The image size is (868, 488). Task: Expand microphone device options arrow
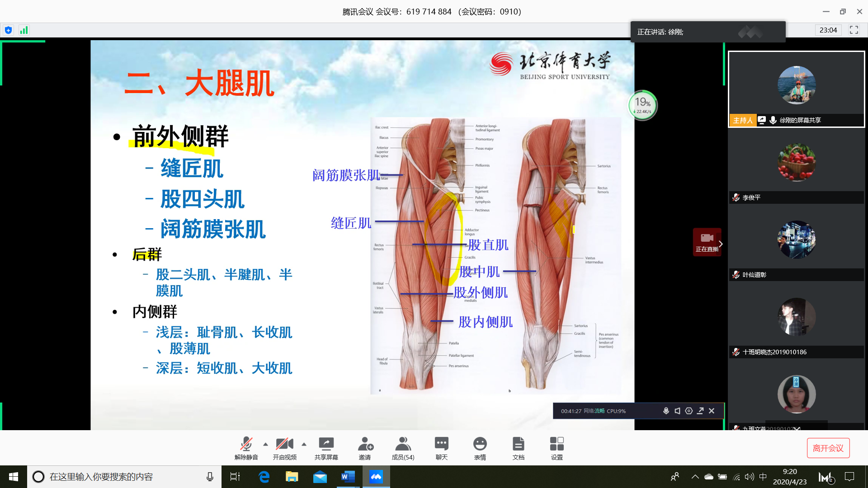coord(264,443)
